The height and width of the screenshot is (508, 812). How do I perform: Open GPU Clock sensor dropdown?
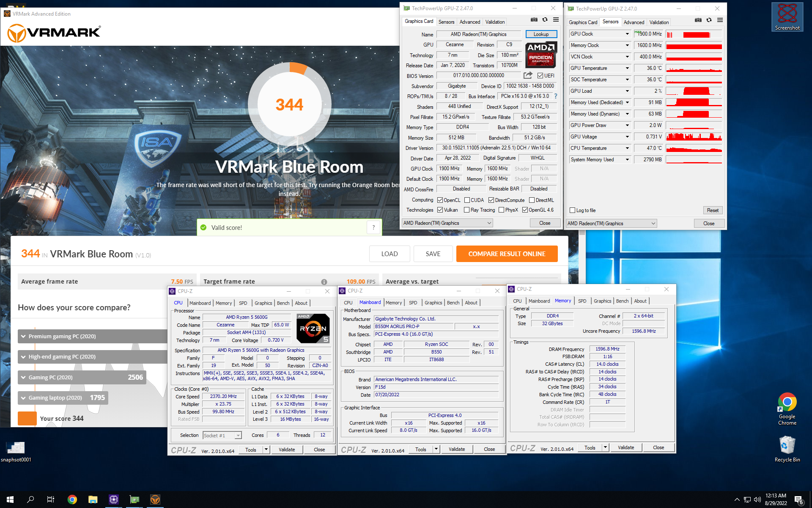(x=627, y=34)
